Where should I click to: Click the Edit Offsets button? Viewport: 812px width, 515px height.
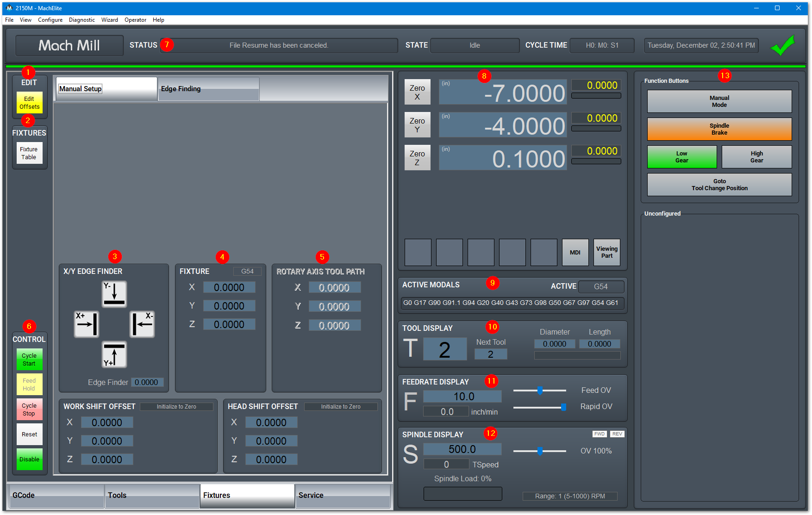coord(29,103)
